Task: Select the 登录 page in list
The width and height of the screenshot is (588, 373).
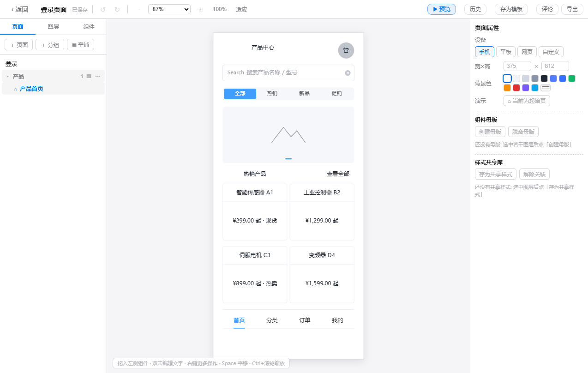Action: [12, 64]
